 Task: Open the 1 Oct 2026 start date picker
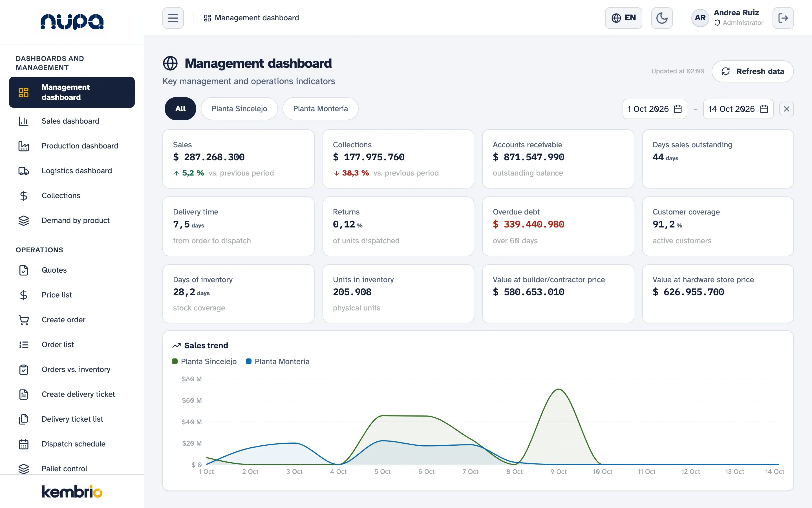(655, 109)
